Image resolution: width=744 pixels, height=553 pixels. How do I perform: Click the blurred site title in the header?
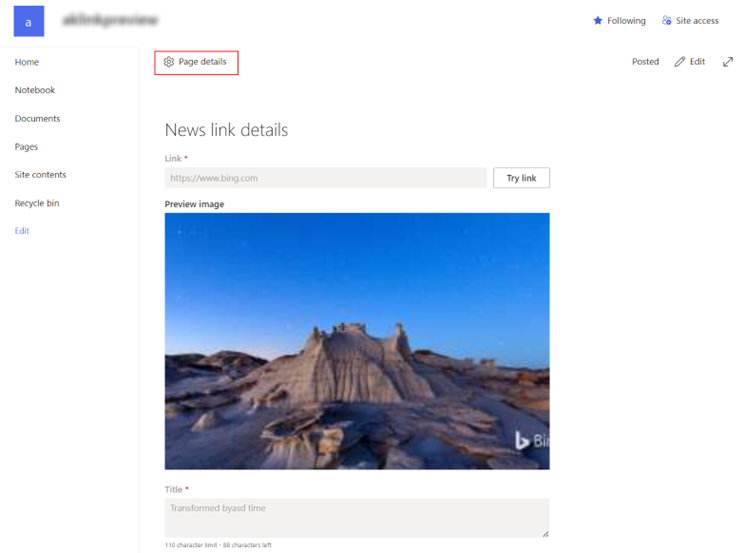pos(110,21)
